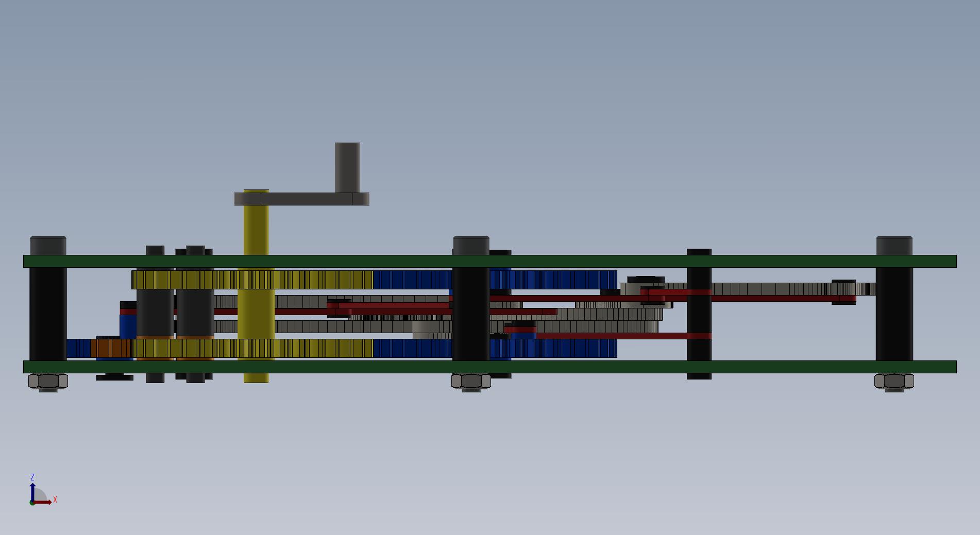The image size is (980, 535).
Task: Select the middle hex nut under the bottom plate
Action: [471, 382]
